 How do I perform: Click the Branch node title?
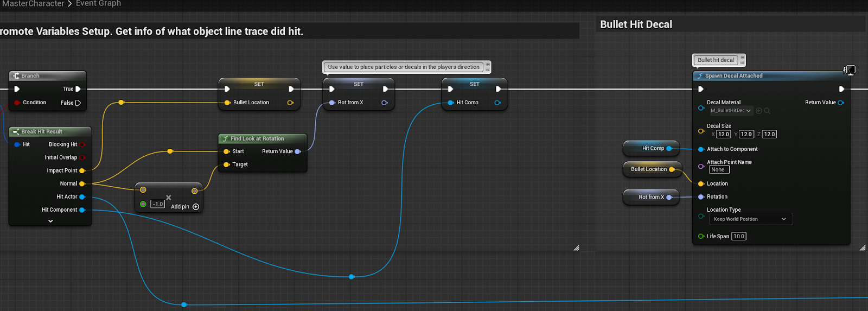[30, 76]
